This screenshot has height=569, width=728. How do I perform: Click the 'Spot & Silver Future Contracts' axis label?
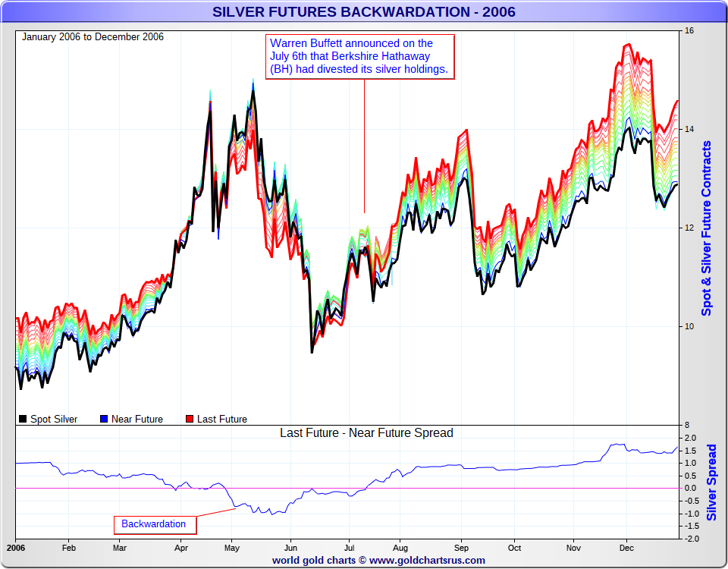tap(706, 228)
